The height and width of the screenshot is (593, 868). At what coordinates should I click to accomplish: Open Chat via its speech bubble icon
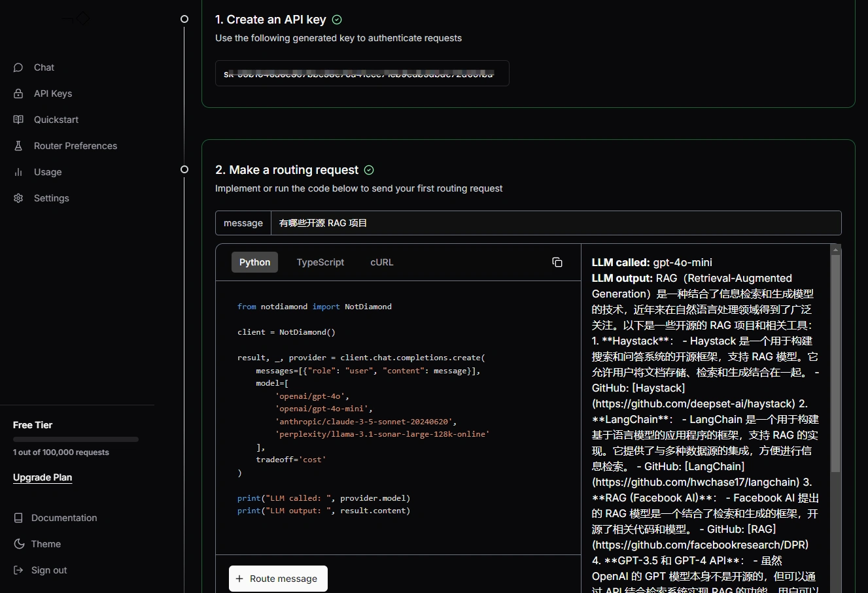coord(18,67)
